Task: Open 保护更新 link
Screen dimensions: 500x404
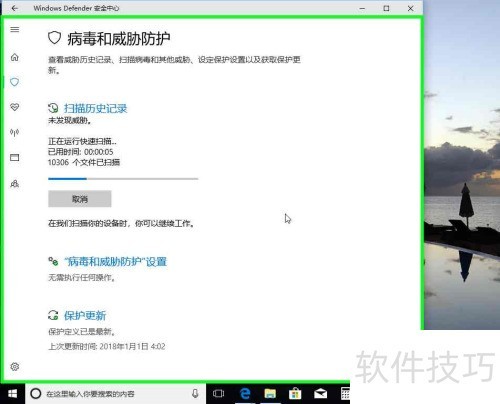Action: click(85, 315)
